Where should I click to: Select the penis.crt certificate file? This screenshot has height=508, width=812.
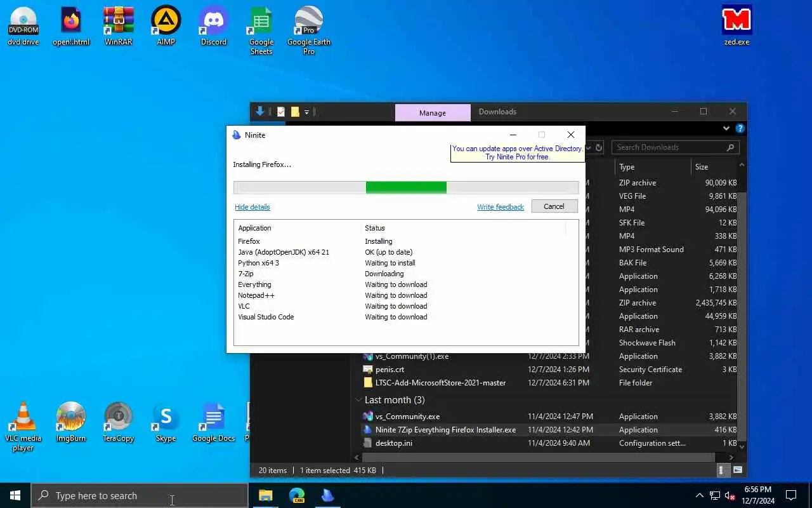[x=549, y=370]
